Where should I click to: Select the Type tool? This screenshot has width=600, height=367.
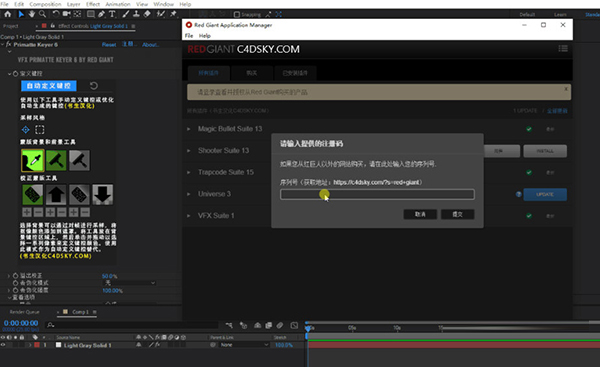point(112,14)
